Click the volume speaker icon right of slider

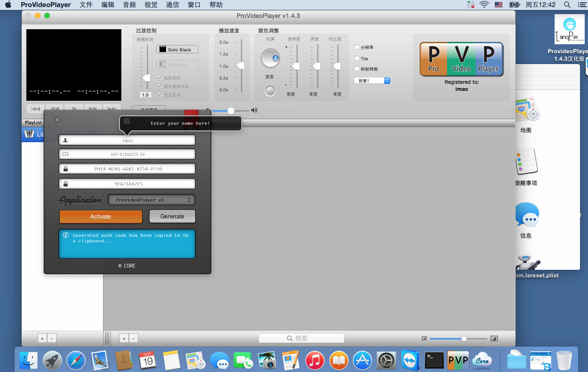[254, 110]
